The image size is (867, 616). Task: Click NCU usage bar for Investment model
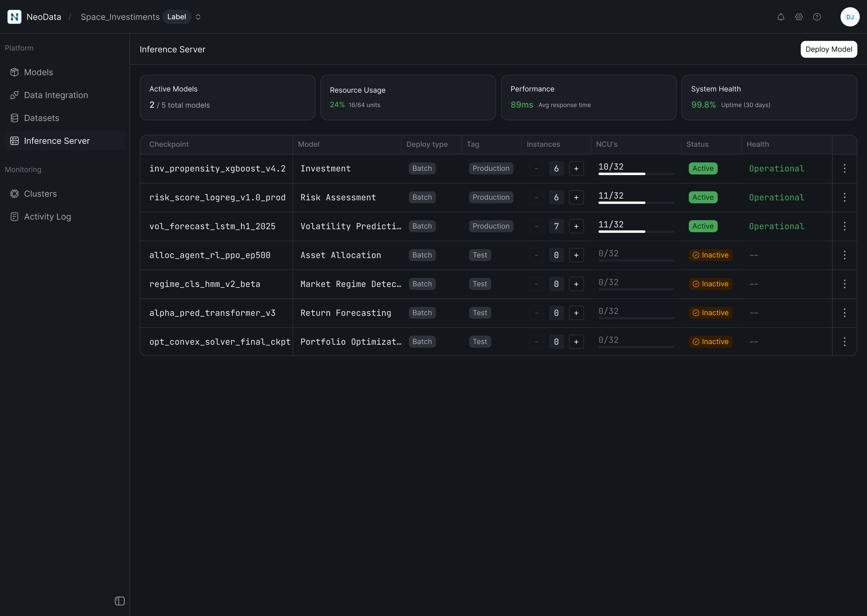pyautogui.click(x=636, y=174)
